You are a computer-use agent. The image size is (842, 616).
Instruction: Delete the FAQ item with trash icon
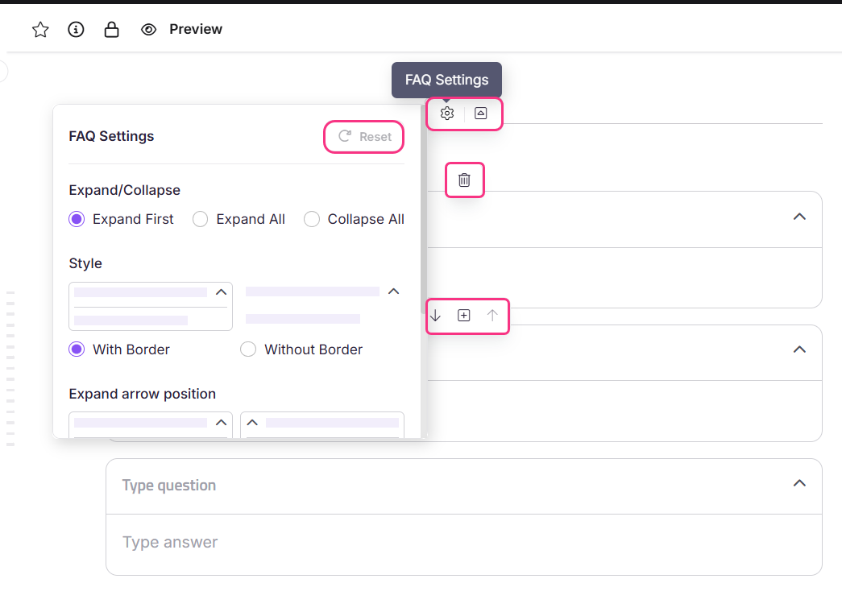(x=464, y=180)
